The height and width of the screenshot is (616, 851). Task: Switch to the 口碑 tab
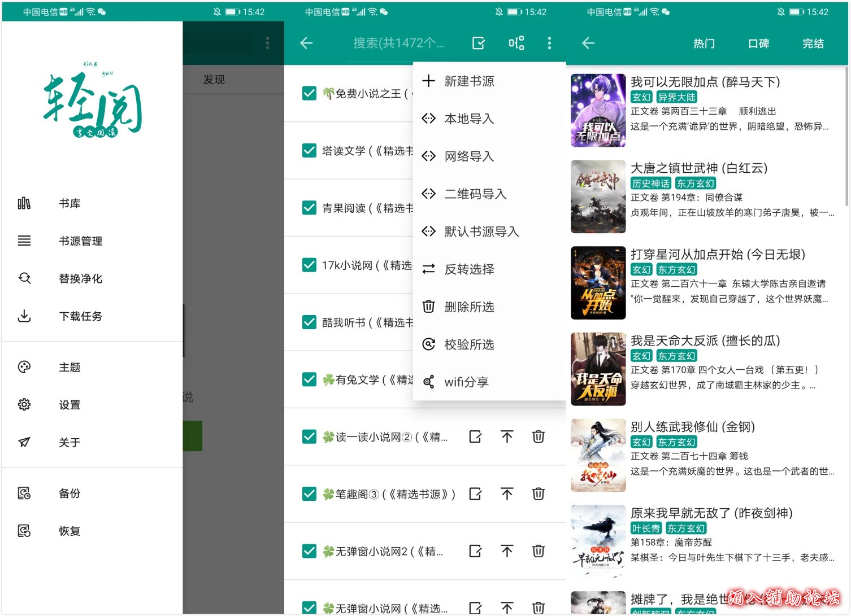[758, 43]
